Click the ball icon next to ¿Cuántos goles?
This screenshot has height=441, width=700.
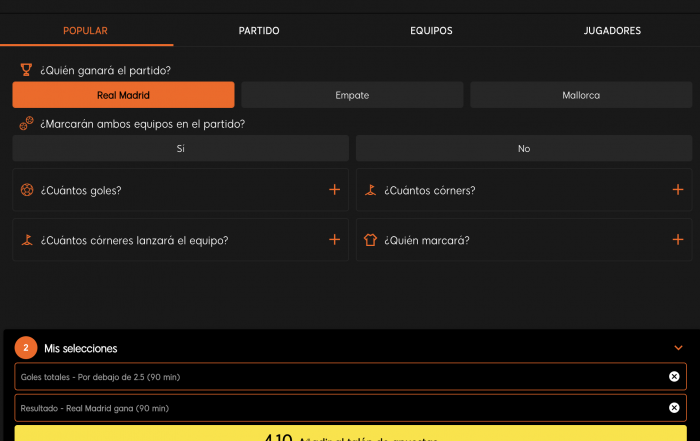coord(27,190)
